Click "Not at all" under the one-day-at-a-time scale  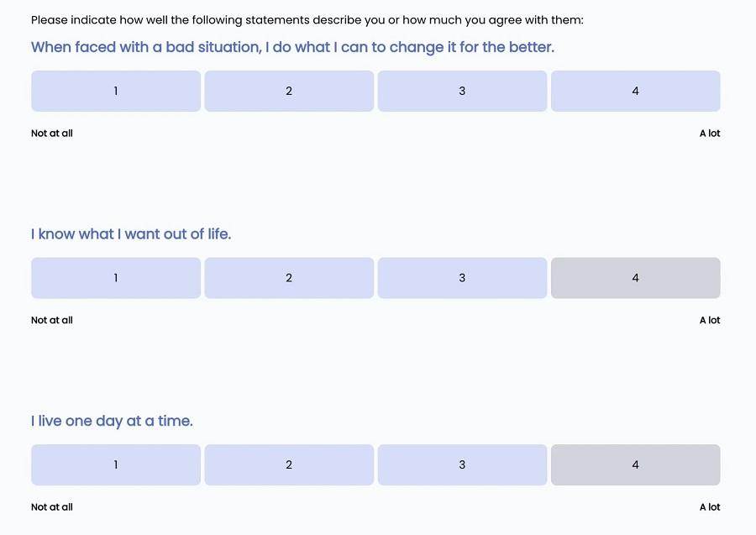click(x=52, y=507)
